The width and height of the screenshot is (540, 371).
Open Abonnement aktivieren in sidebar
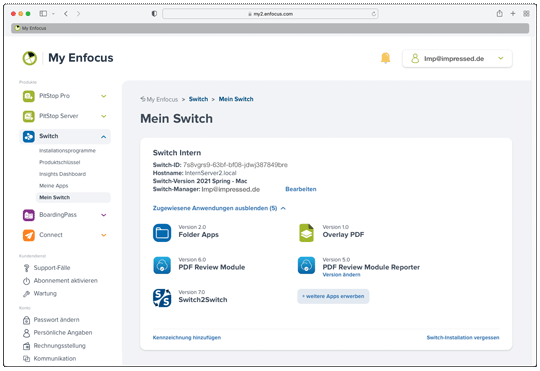(x=65, y=281)
